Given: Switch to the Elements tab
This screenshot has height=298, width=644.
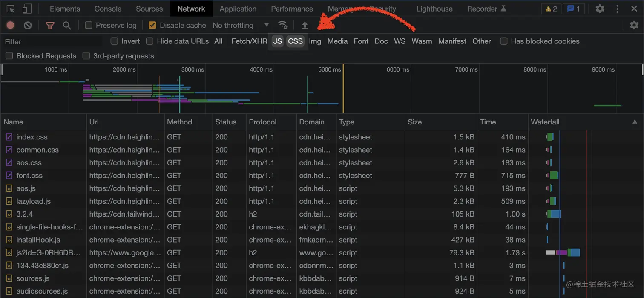Looking at the screenshot, I should pos(65,9).
